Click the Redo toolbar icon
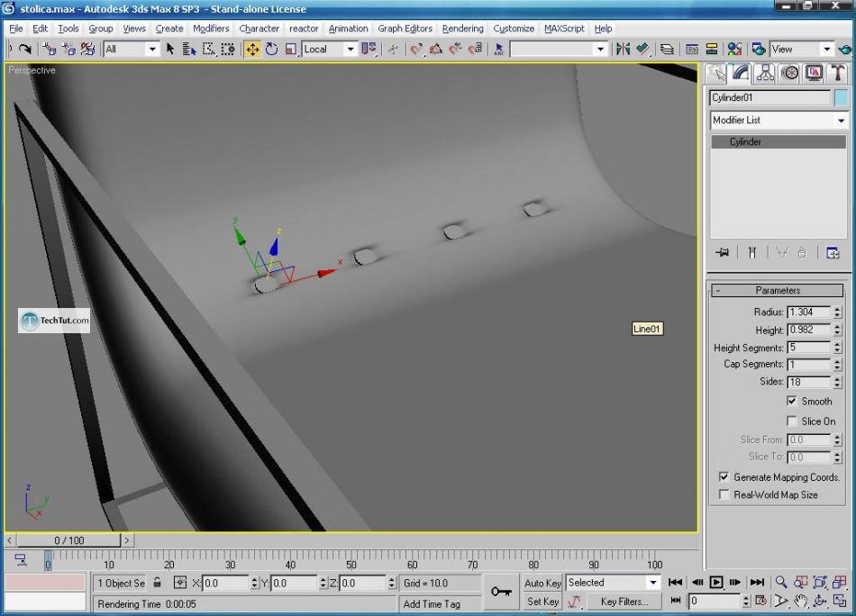The height and width of the screenshot is (616, 856). 24,50
